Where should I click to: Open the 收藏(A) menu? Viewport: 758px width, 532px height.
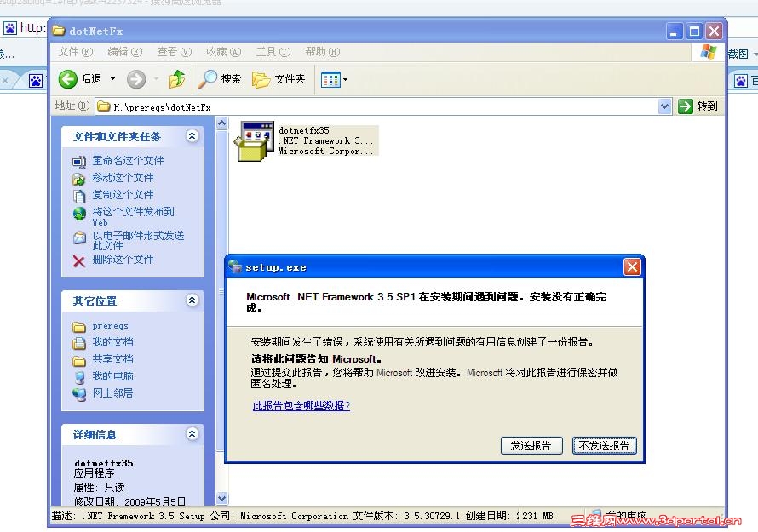[223, 52]
